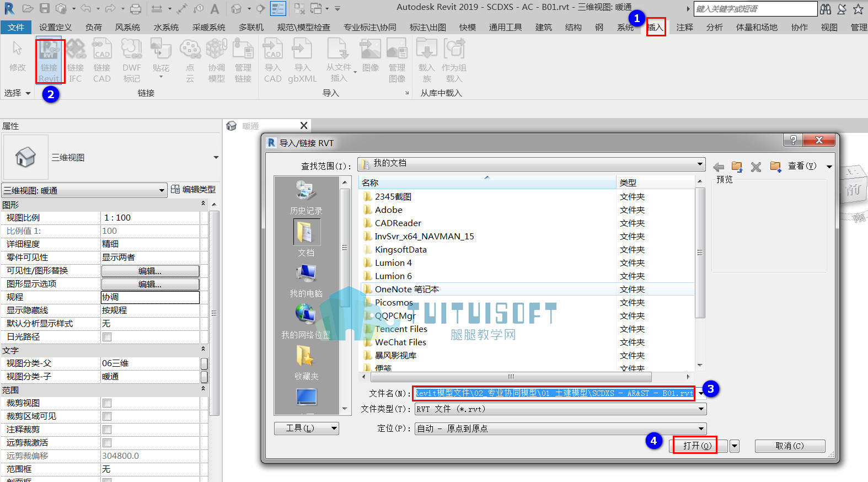Open the 文件 (File) menu tab
This screenshot has height=482, width=868.
[x=16, y=27]
